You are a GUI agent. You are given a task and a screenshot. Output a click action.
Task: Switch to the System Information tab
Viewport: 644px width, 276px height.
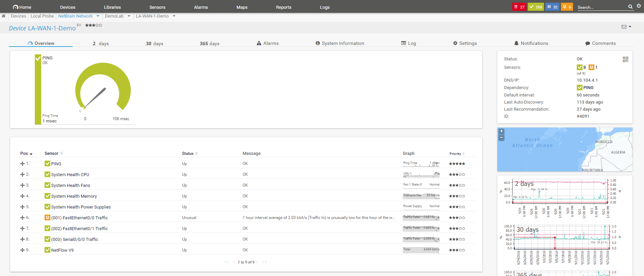pos(340,43)
